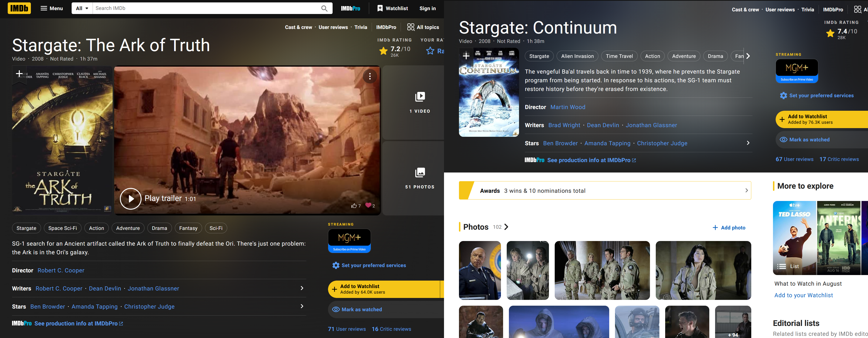Click the Sign in button
Viewport: 868px width, 338px height.
coord(427,8)
